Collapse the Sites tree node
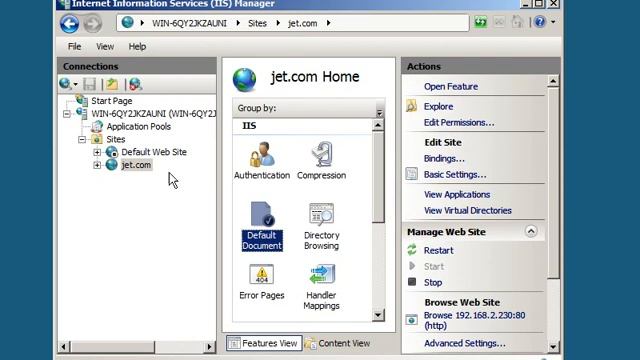The image size is (640, 360). click(82, 140)
